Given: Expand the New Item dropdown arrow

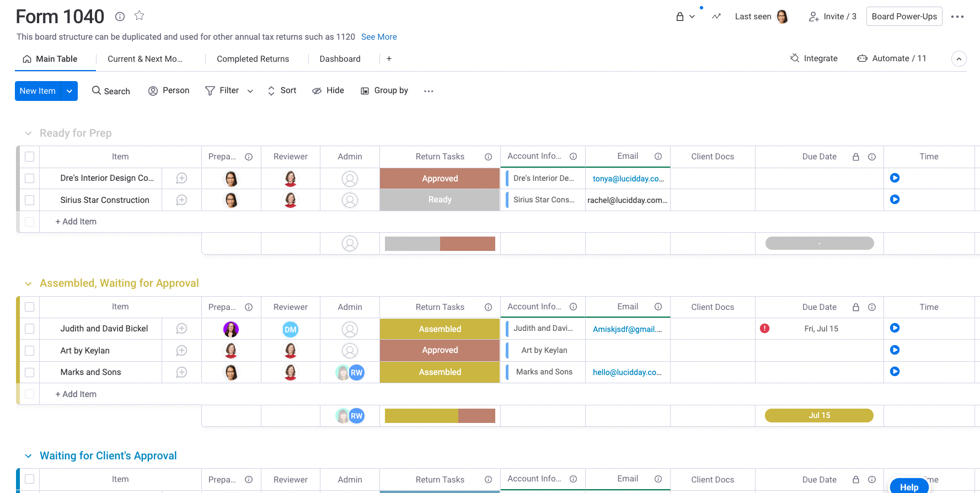Looking at the screenshot, I should tap(69, 91).
